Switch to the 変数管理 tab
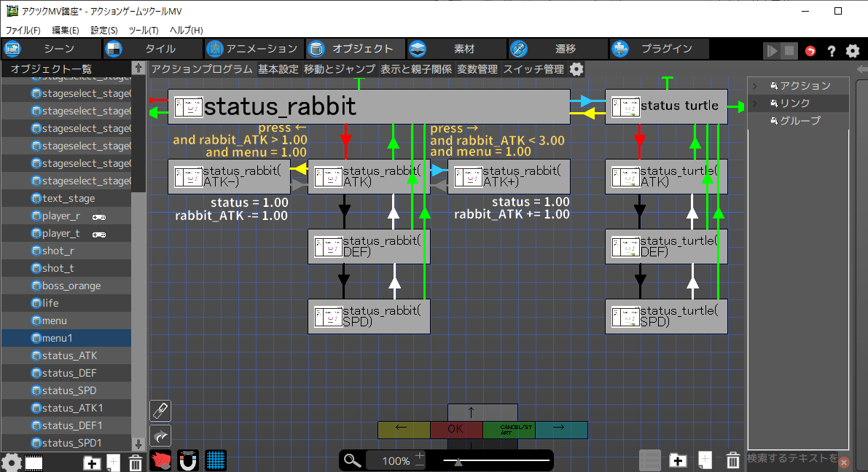Viewport: 868px width, 472px height. point(477,69)
